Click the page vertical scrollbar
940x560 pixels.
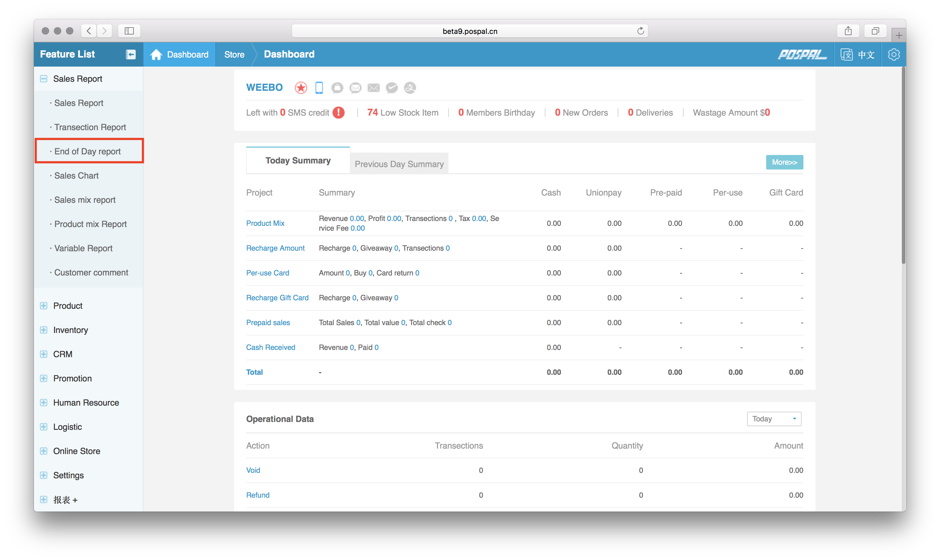(903, 166)
